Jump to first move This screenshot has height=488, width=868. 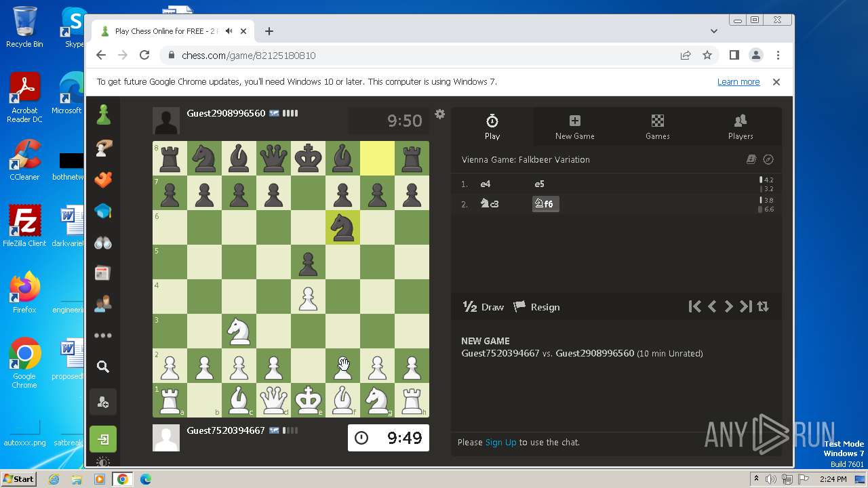click(694, 306)
